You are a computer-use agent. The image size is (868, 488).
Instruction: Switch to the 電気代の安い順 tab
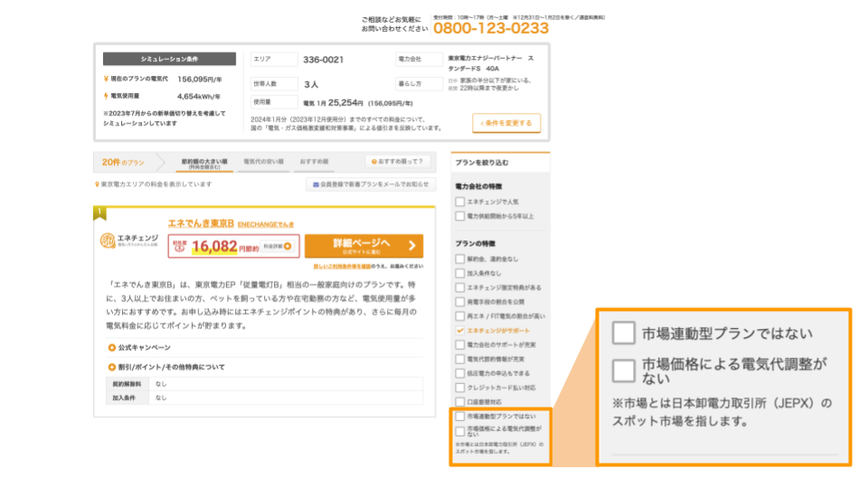pyautogui.click(x=263, y=162)
